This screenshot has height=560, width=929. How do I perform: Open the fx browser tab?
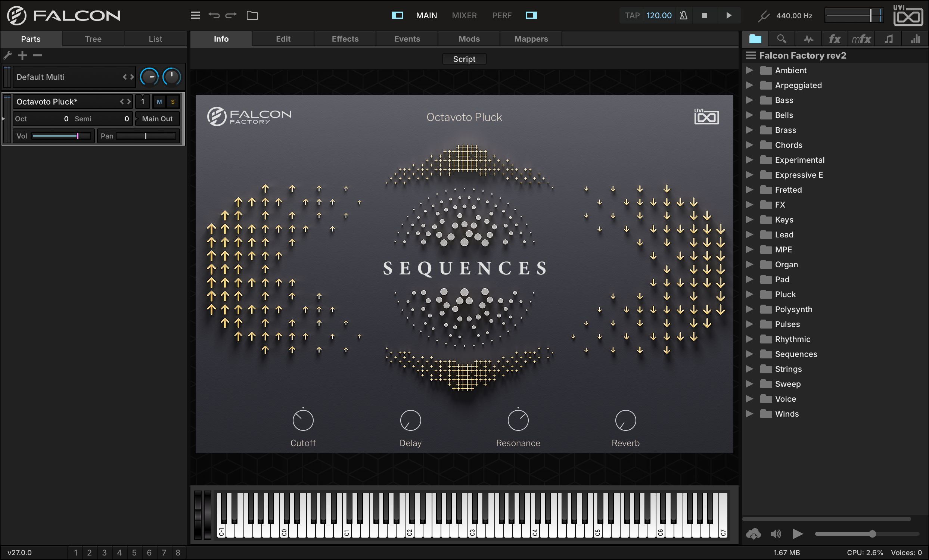click(x=835, y=39)
